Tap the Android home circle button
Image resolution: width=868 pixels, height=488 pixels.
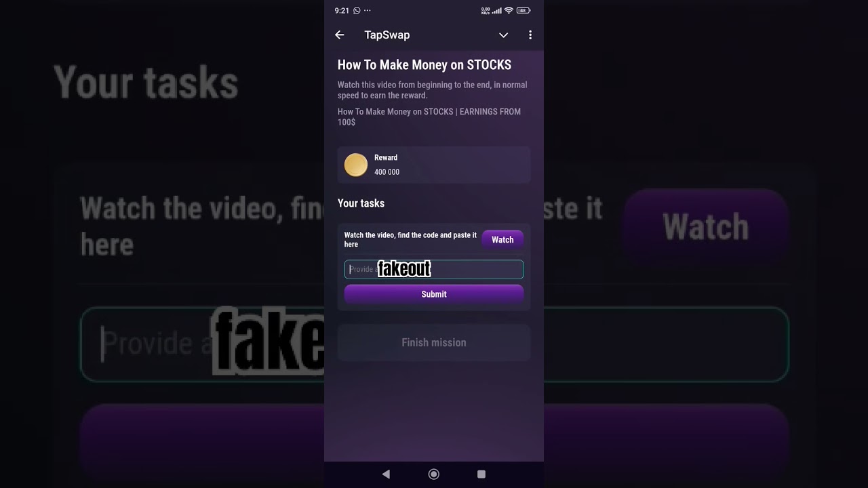tap(434, 474)
